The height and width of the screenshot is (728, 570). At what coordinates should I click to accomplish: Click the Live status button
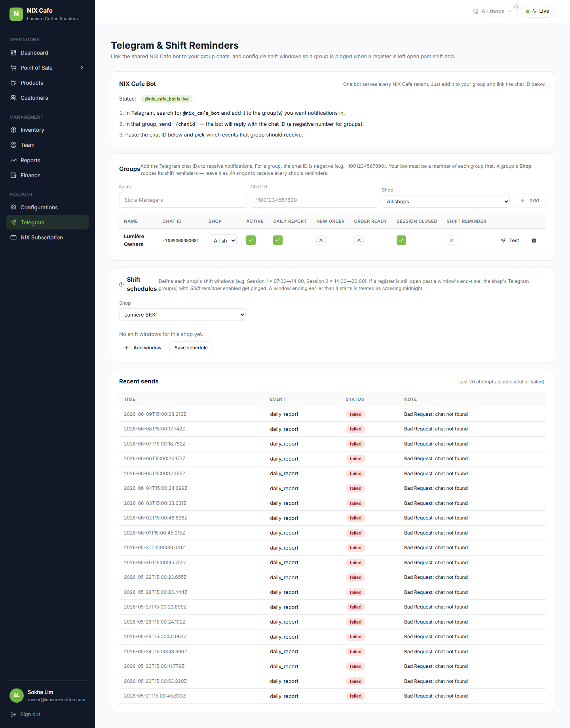click(538, 11)
